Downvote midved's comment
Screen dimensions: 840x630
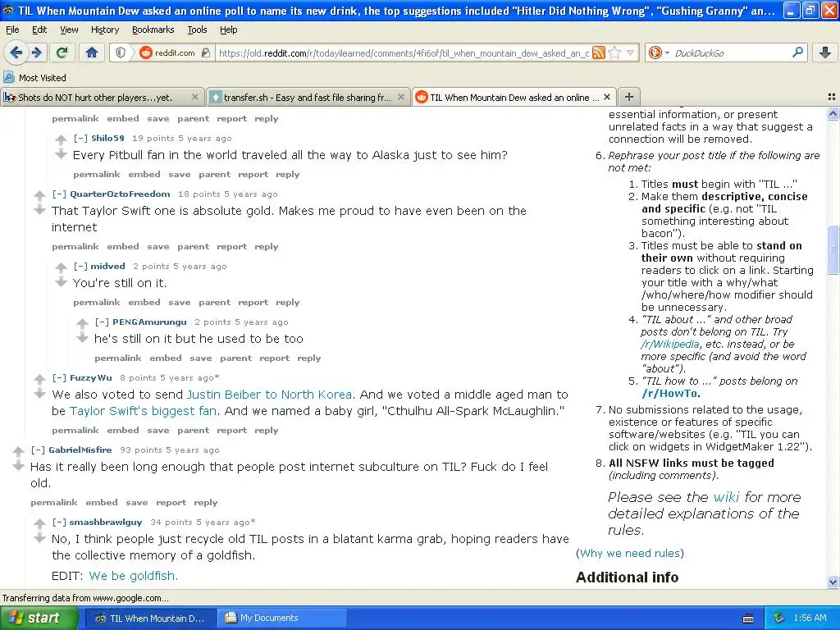pos(61,282)
